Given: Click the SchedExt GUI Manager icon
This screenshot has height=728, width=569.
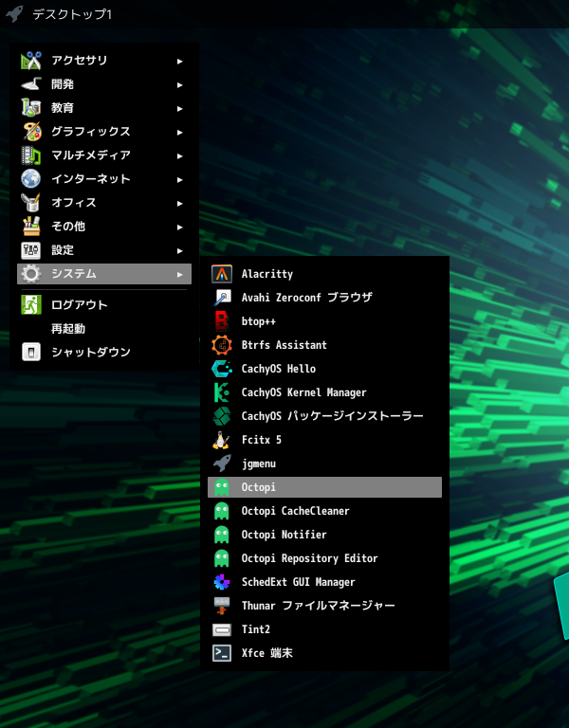Looking at the screenshot, I should (x=222, y=582).
